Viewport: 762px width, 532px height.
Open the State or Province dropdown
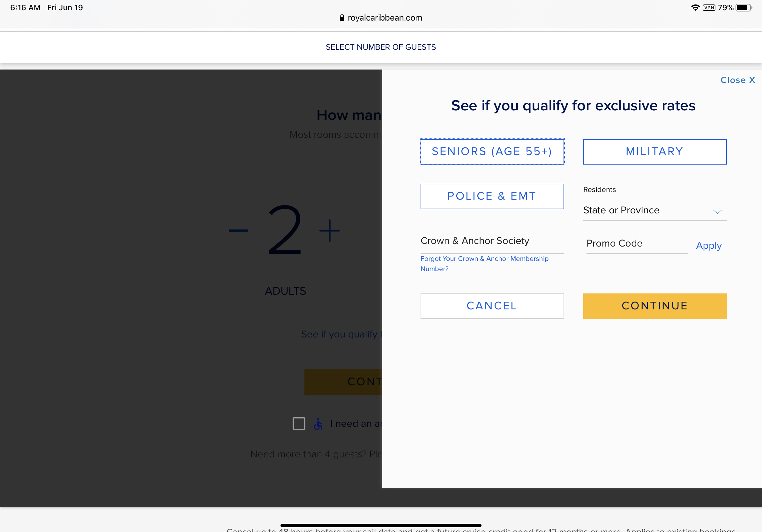pyautogui.click(x=654, y=210)
